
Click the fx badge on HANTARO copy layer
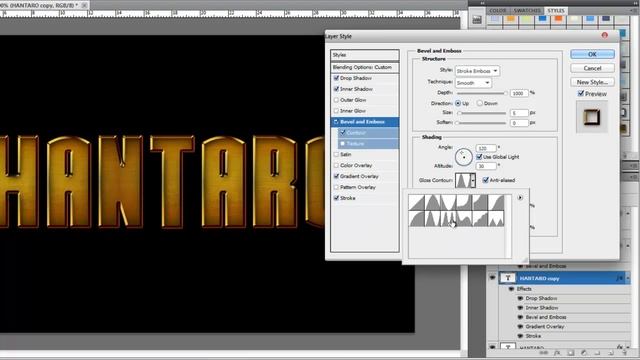pos(620,278)
